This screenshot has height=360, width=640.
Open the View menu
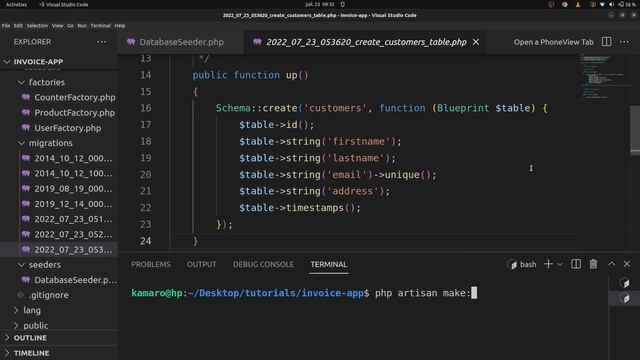pos(57,25)
